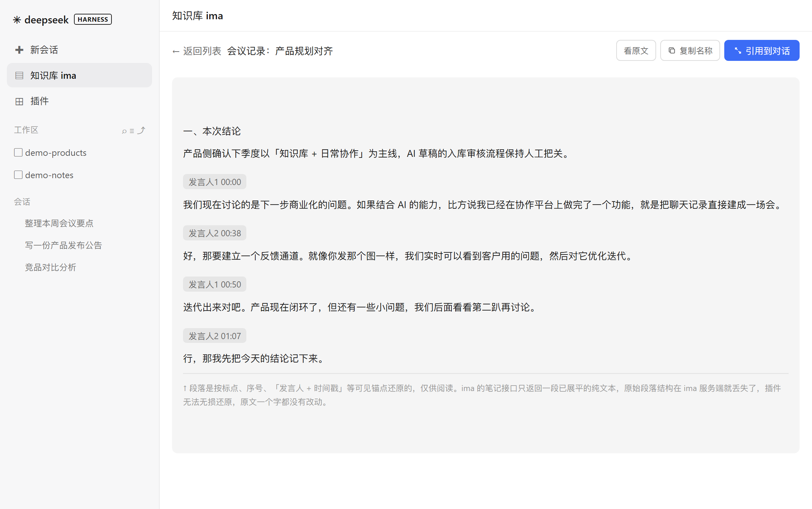Click the title 会议记录:产品规划对齐

tap(280, 51)
